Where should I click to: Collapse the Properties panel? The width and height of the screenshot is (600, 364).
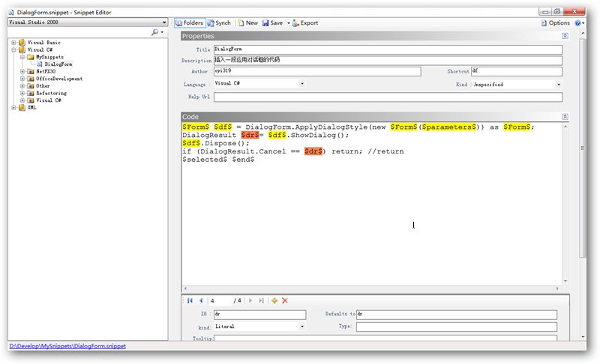pos(565,36)
